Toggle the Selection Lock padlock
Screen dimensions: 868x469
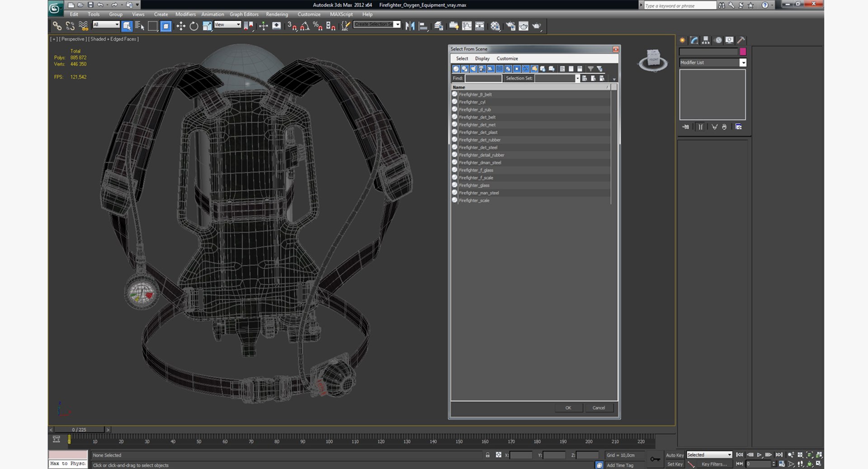pos(487,455)
